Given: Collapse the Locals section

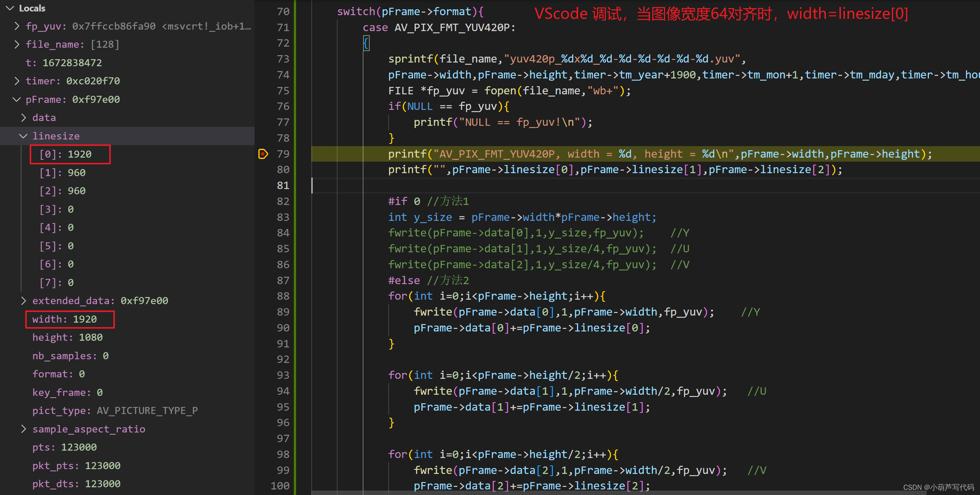Looking at the screenshot, I should pyautogui.click(x=10, y=8).
